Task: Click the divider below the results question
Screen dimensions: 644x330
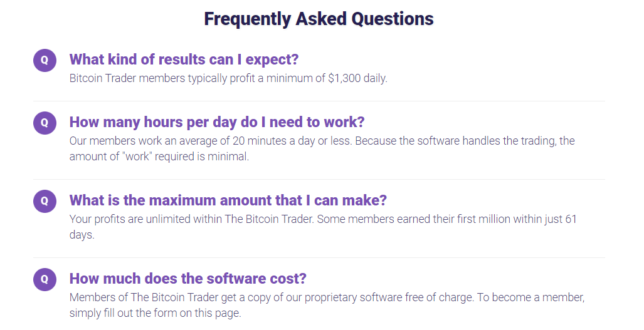Action: [319, 101]
